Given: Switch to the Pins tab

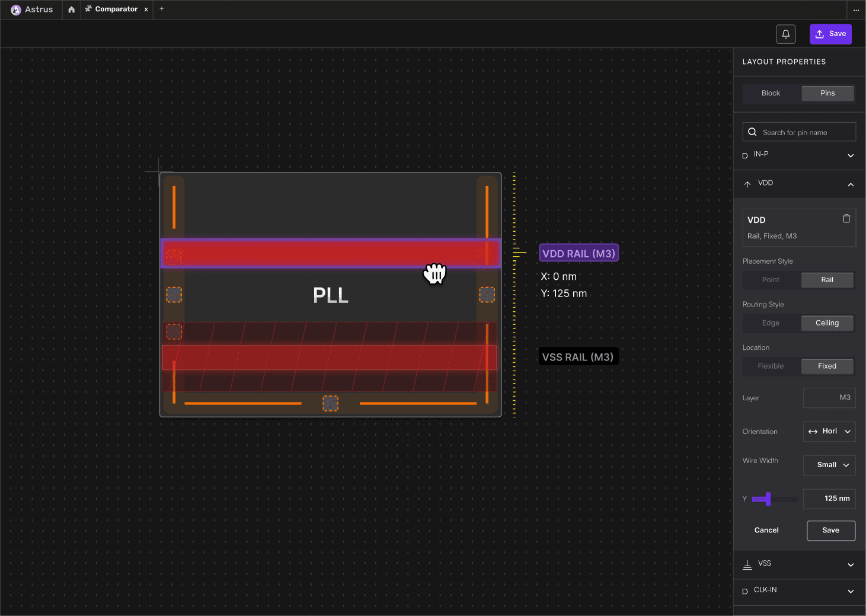Looking at the screenshot, I should (827, 93).
